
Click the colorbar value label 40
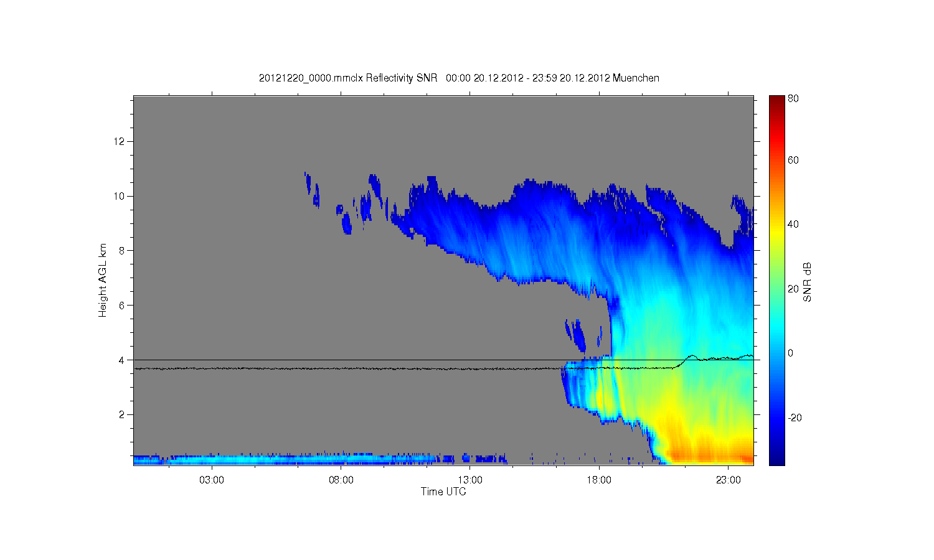coord(793,224)
